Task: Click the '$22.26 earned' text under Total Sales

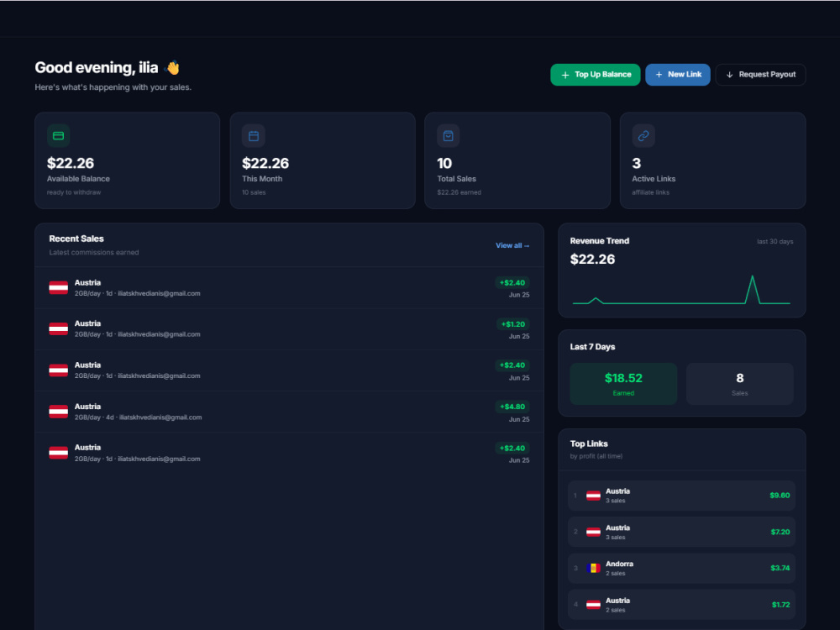Action: 459,192
